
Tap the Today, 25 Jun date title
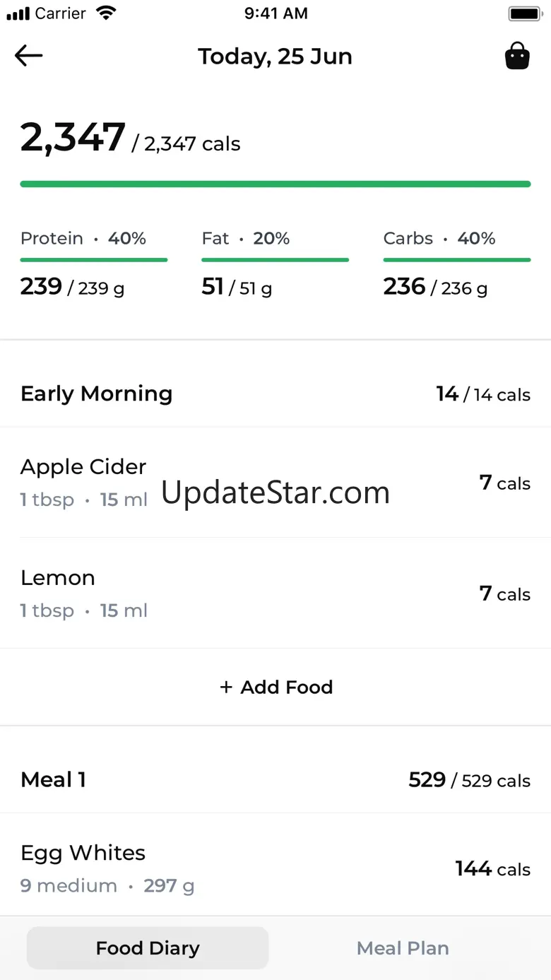pyautogui.click(x=275, y=56)
